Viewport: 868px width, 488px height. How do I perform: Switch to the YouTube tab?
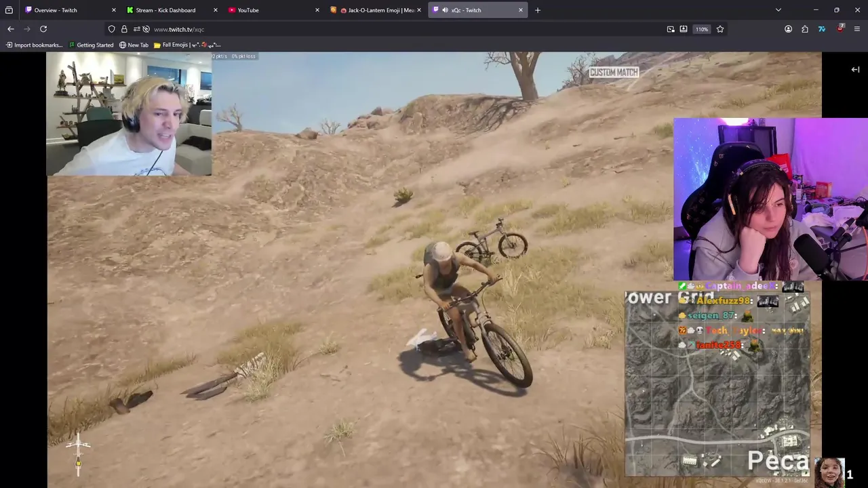click(x=275, y=10)
